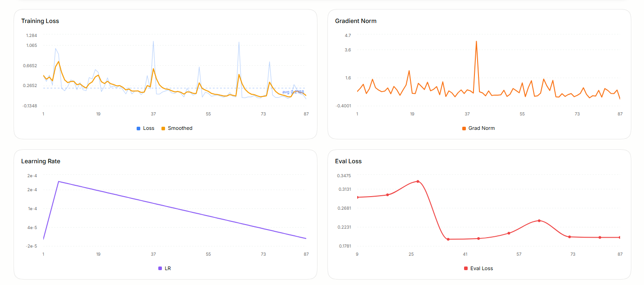Click y-axis value 1.6 in Gradient Norm
Viewport: 644px width, 285px height.
click(348, 78)
